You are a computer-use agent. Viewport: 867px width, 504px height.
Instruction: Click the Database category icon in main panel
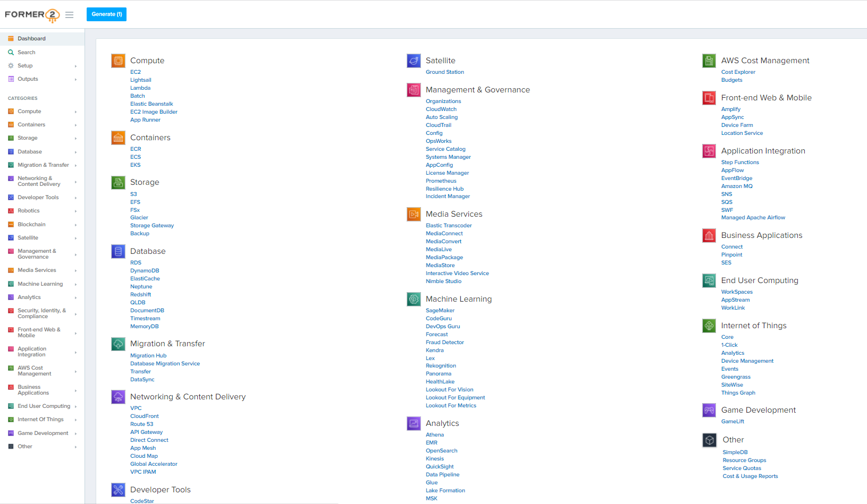[118, 251]
